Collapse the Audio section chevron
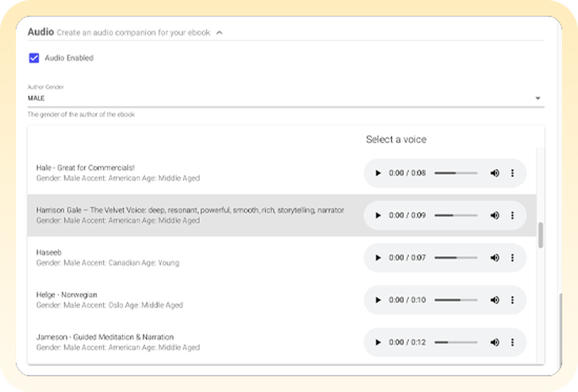The height and width of the screenshot is (392, 578). pyautogui.click(x=220, y=32)
